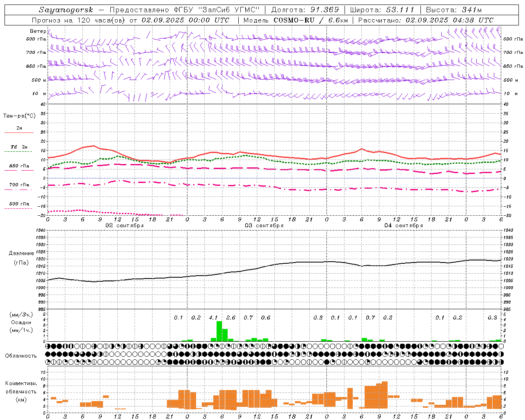Screen dimensions: 525x420
Task: Click the 'Td 2м' legend label
Action: pyautogui.click(x=19, y=147)
